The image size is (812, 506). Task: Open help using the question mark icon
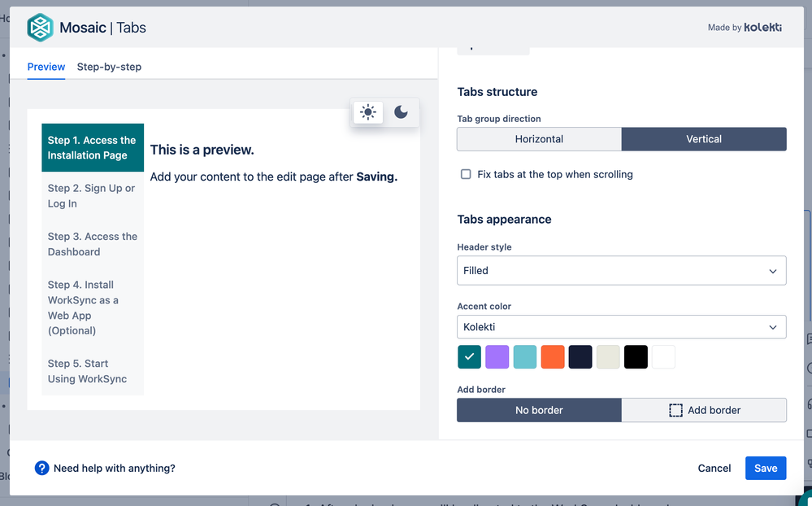(x=41, y=468)
